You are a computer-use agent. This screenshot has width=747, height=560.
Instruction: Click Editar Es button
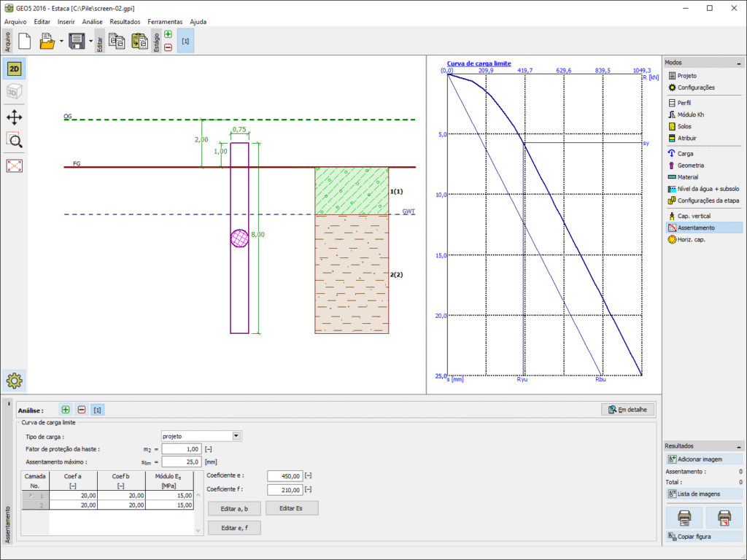291,508
